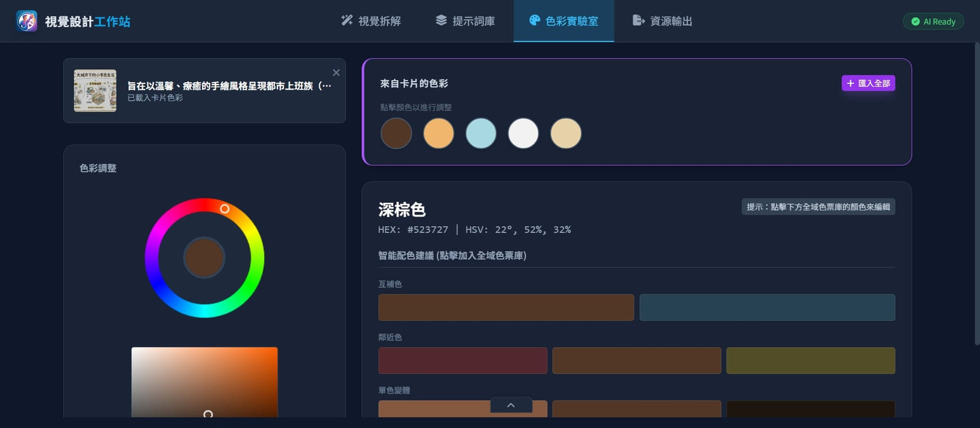
Task: Add the near-black monochrome variant swatch
Action: pos(810,409)
